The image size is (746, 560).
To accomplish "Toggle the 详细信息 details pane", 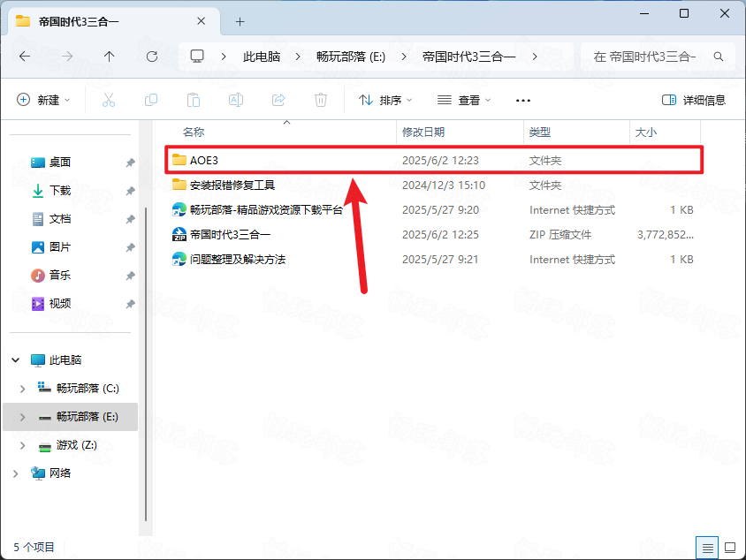I will pyautogui.click(x=694, y=100).
